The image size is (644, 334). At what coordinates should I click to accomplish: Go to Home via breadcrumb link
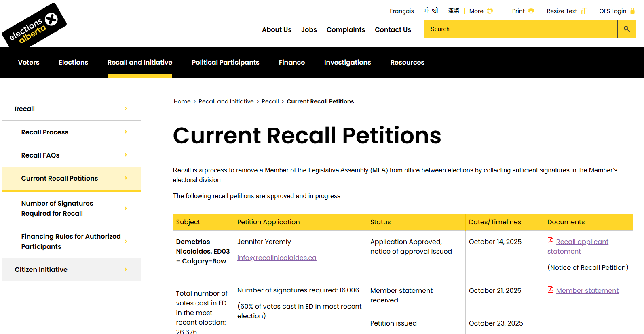click(x=182, y=101)
